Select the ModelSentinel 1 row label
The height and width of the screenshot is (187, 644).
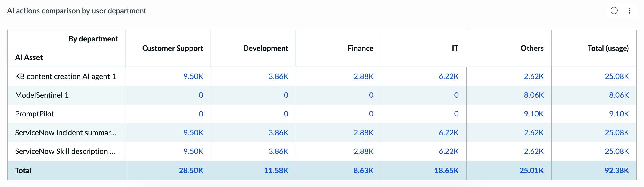[x=42, y=95]
